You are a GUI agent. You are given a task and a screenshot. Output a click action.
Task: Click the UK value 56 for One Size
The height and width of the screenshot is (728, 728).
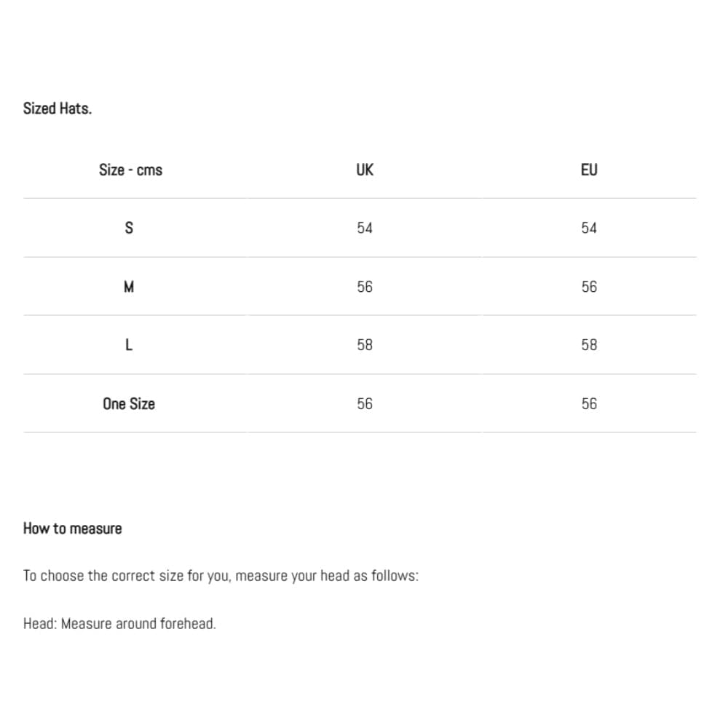coord(365,404)
